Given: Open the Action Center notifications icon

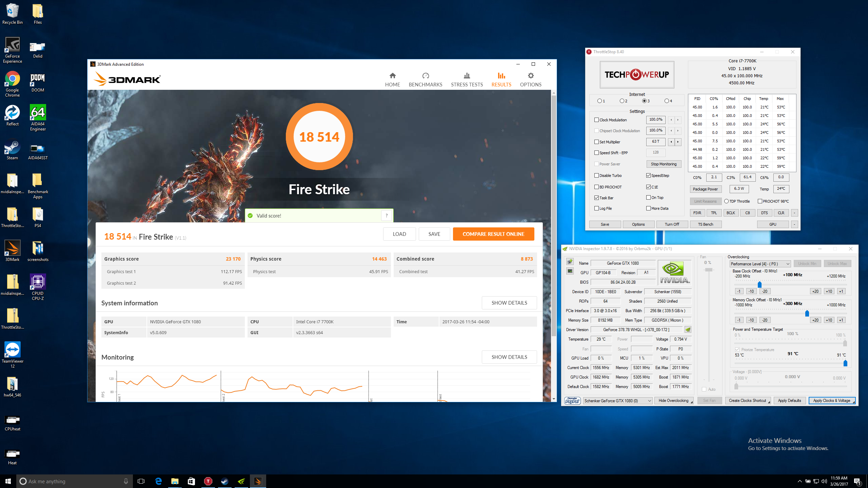Looking at the screenshot, I should pyautogui.click(x=857, y=481).
